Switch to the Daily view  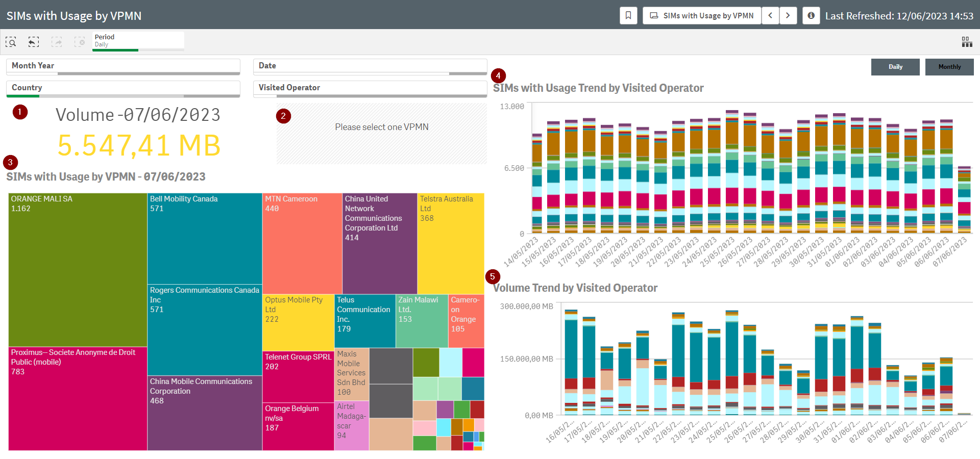[x=895, y=67]
